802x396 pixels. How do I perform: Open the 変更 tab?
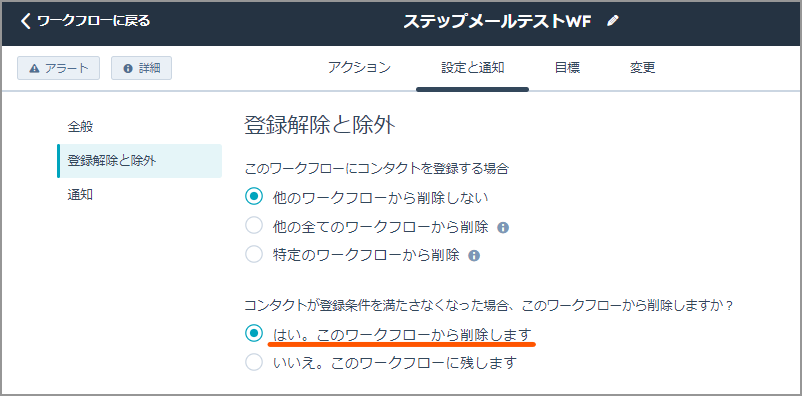coord(642,68)
